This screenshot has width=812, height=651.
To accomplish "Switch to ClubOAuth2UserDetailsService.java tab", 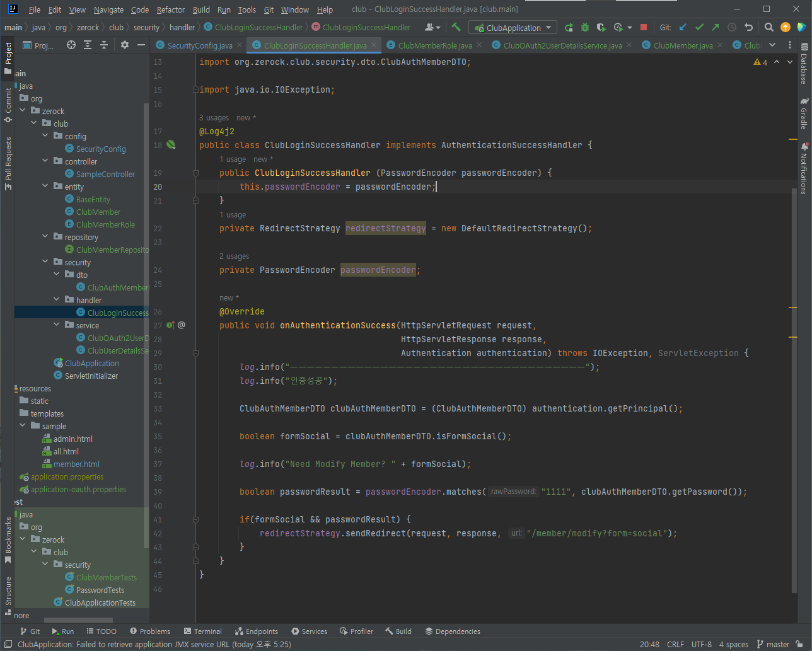I will [x=562, y=45].
